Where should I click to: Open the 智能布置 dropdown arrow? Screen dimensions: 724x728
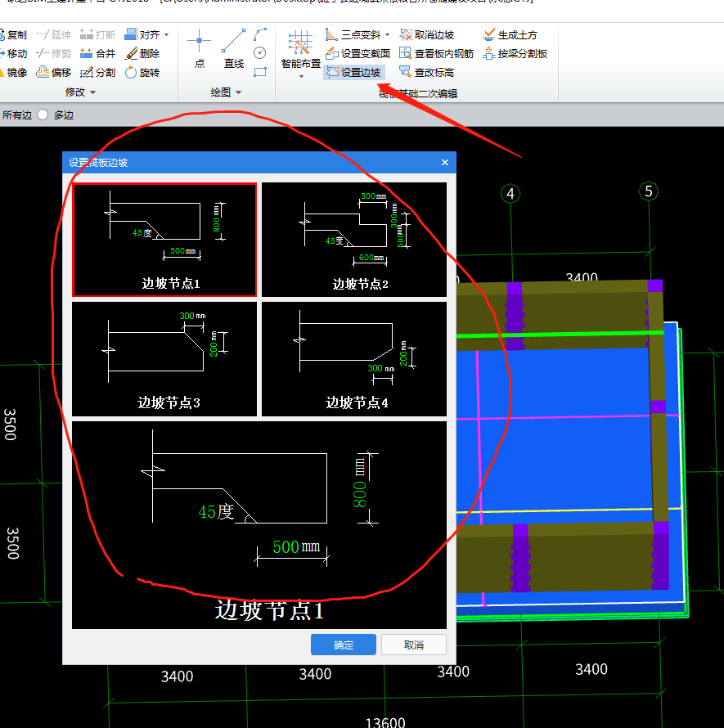[x=301, y=76]
